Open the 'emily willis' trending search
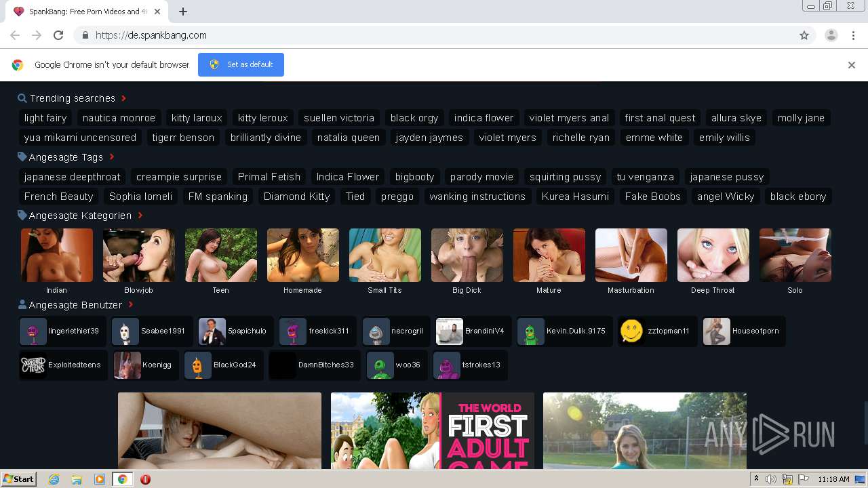Image resolution: width=868 pixels, height=488 pixels. [724, 138]
